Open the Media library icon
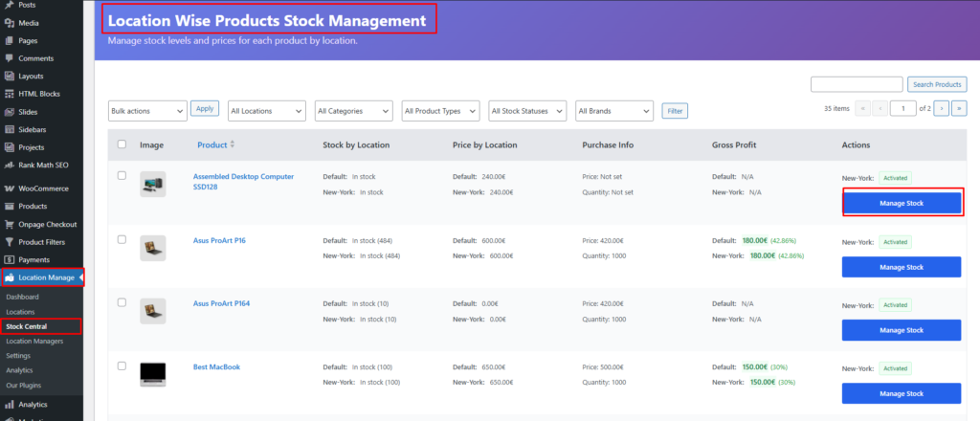Screen dimensions: 980x421 (9, 23)
